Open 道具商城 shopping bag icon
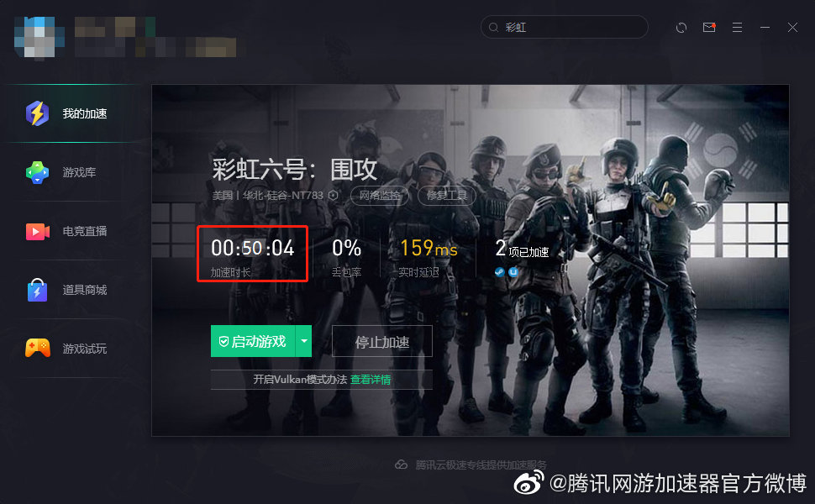Screen dimensions: 815x504 pyautogui.click(x=38, y=290)
